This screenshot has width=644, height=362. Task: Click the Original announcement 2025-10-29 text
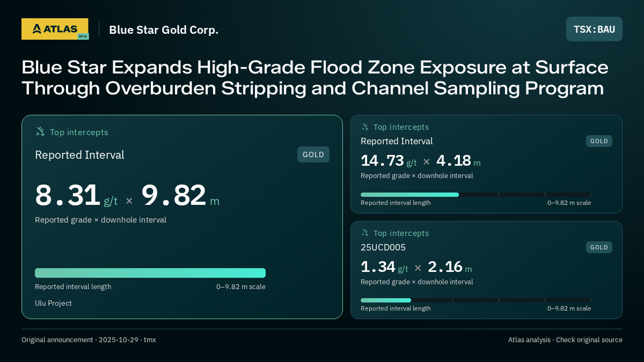point(89,339)
